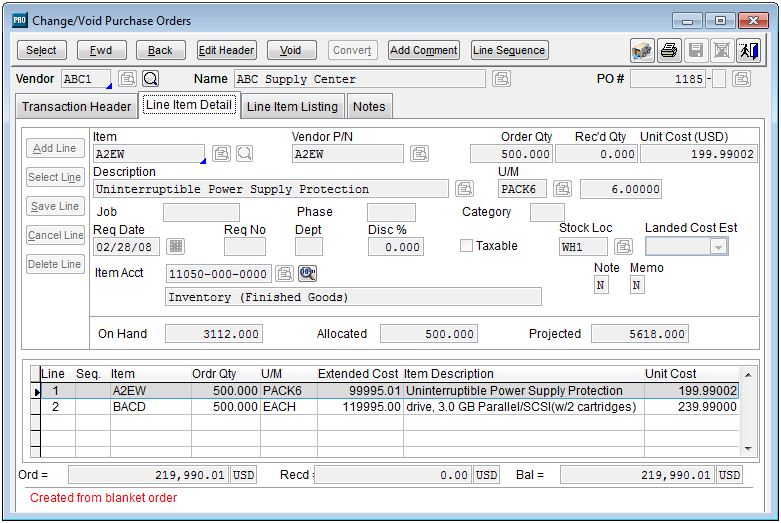Image resolution: width=781 pixels, height=523 pixels.
Task: Open lookup icon beside Stock Loc WH1
Action: point(624,246)
